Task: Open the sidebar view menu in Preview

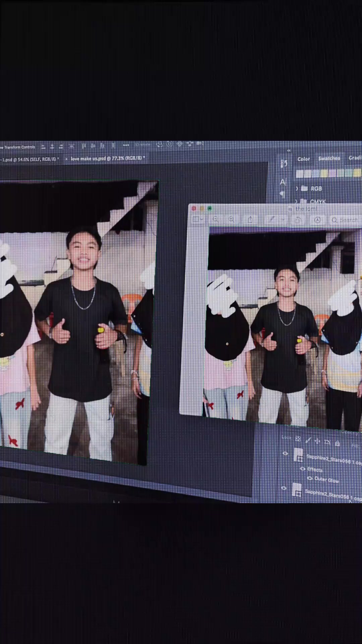Action: click(x=198, y=219)
